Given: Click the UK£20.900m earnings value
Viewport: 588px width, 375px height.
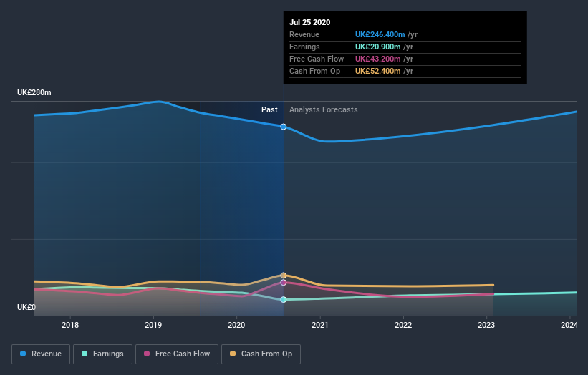Looking at the screenshot, I should click(x=378, y=47).
